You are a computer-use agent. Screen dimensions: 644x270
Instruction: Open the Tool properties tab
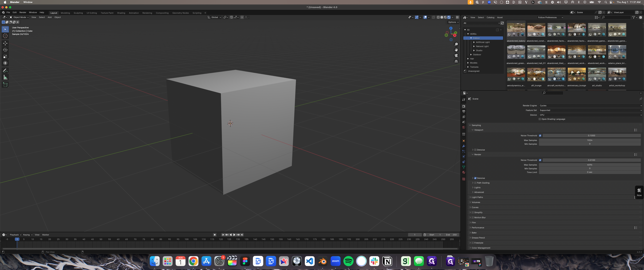click(x=464, y=99)
